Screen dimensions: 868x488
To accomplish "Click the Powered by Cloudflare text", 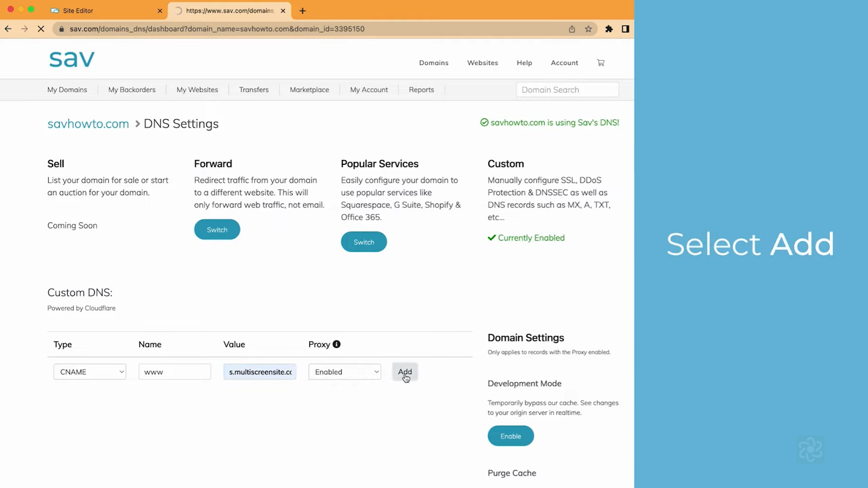I will (x=81, y=308).
